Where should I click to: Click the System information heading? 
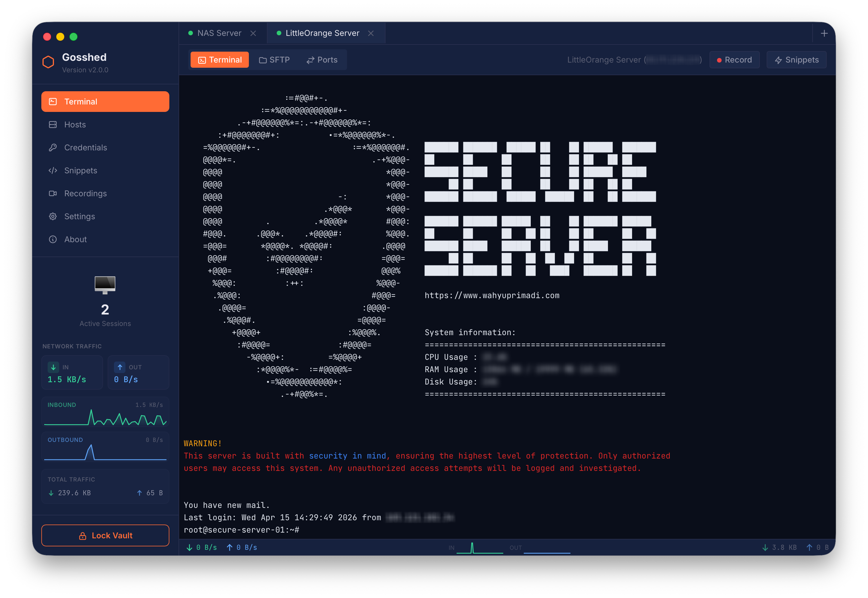pos(470,332)
